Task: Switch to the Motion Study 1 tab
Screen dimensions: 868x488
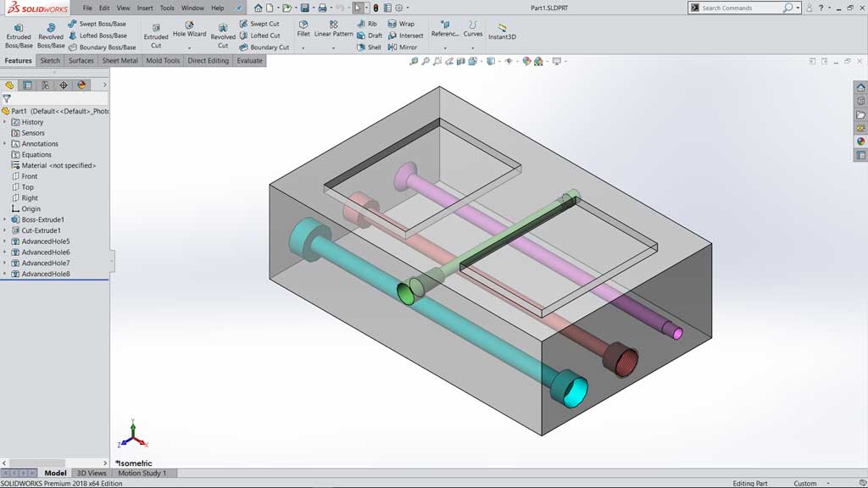Action: [142, 473]
